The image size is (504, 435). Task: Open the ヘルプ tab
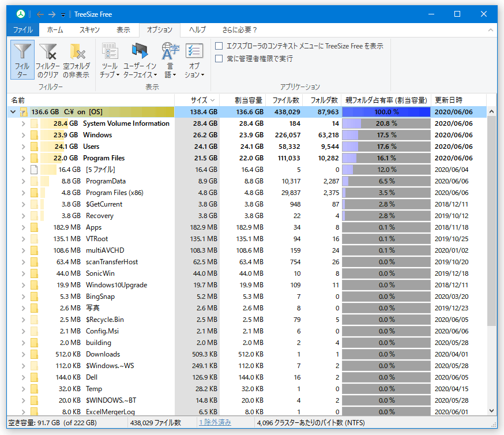[x=197, y=30]
